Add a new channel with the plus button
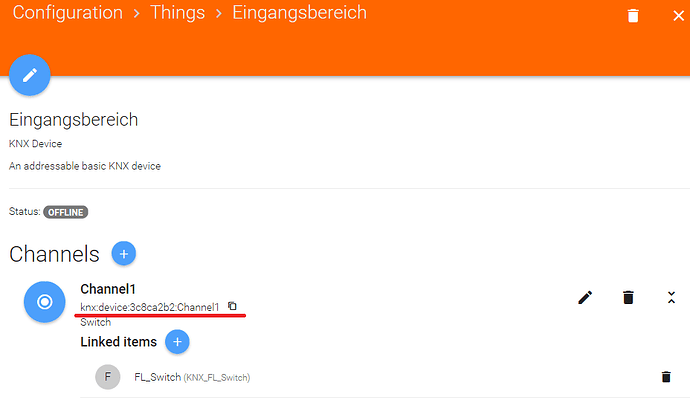Image resolution: width=690 pixels, height=400 pixels. [x=124, y=253]
